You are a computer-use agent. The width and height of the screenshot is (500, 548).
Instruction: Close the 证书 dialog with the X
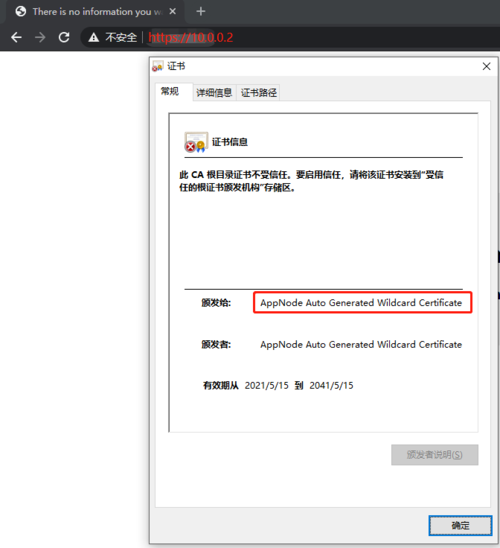[x=486, y=66]
